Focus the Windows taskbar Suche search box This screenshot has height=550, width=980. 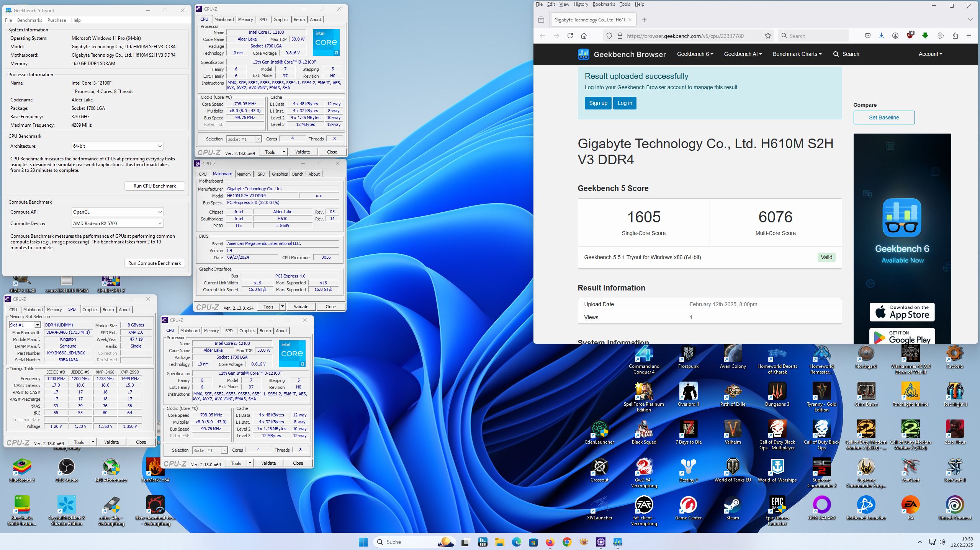[414, 542]
